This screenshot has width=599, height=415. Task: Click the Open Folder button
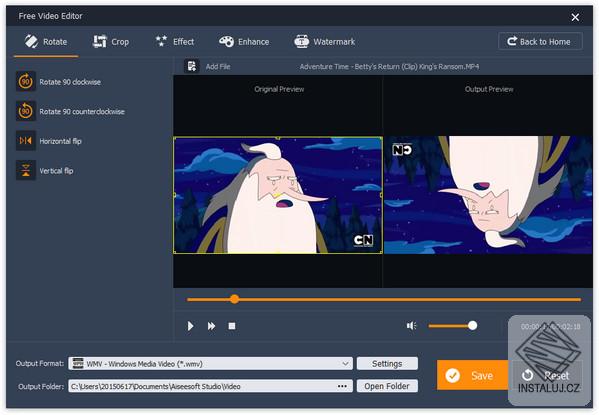387,386
